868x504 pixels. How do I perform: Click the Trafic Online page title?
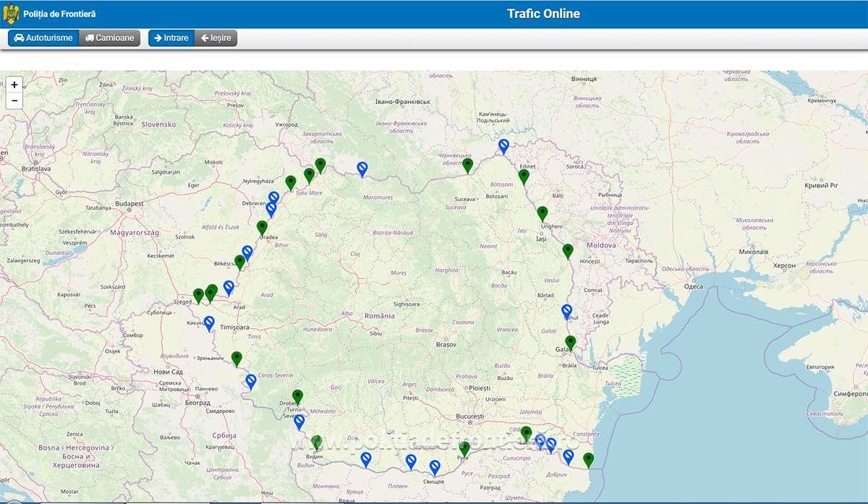tap(543, 13)
